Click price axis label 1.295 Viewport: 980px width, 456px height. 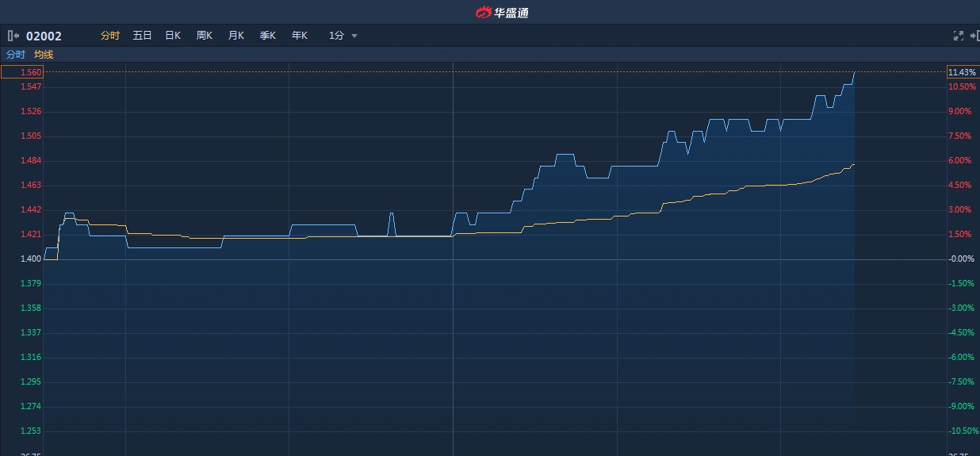(x=31, y=381)
